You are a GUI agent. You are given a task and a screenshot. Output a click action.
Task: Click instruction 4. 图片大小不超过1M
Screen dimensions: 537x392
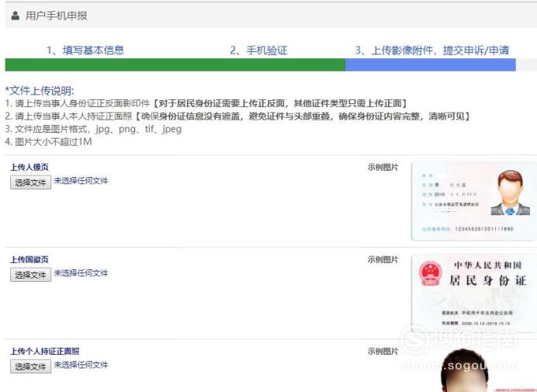tap(48, 142)
